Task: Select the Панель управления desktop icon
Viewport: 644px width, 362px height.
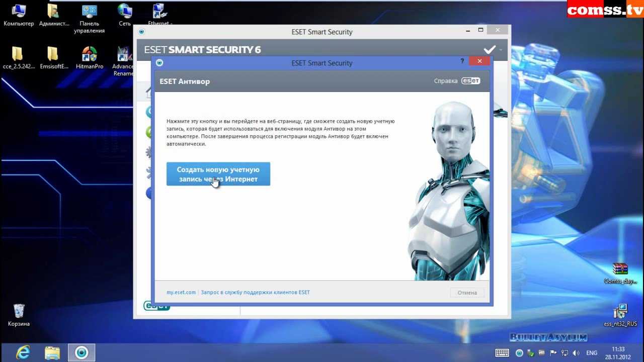Action: (x=89, y=19)
